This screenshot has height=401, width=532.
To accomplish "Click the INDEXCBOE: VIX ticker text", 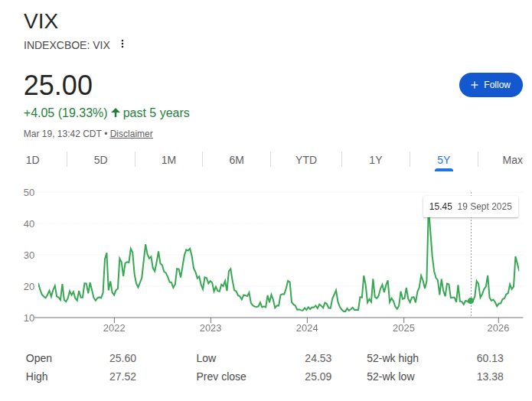I will click(67, 45).
